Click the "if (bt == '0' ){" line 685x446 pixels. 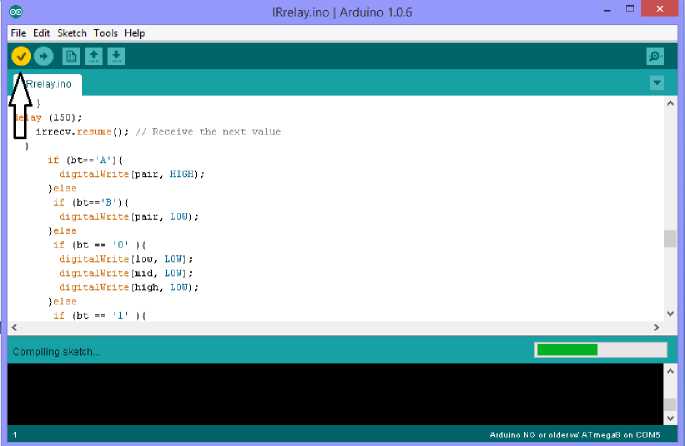coord(100,245)
